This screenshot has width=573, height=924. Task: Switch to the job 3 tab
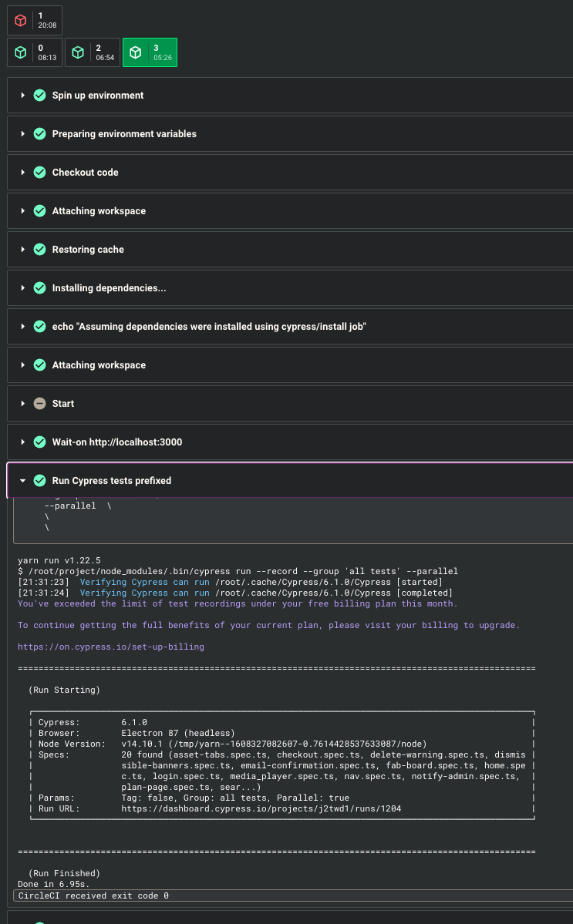coord(149,52)
